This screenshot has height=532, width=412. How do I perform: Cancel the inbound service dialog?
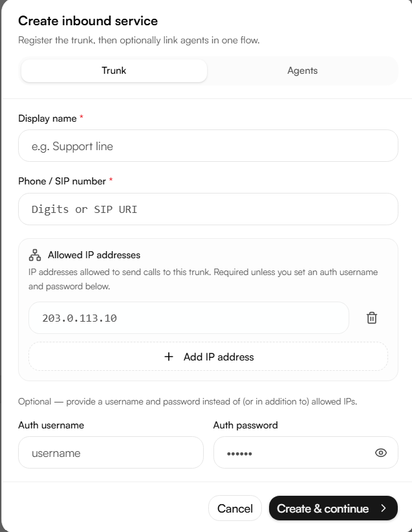235,508
